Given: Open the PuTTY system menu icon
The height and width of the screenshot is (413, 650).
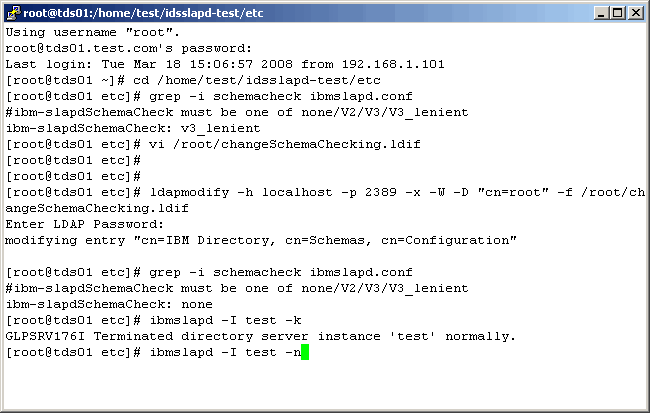Looking at the screenshot, I should 12,12.
